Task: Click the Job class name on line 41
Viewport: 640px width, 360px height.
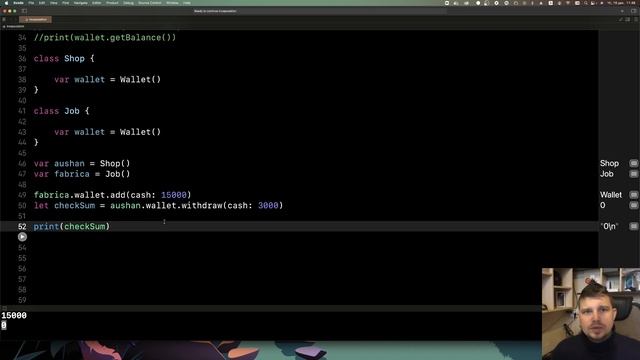Action: [72, 111]
